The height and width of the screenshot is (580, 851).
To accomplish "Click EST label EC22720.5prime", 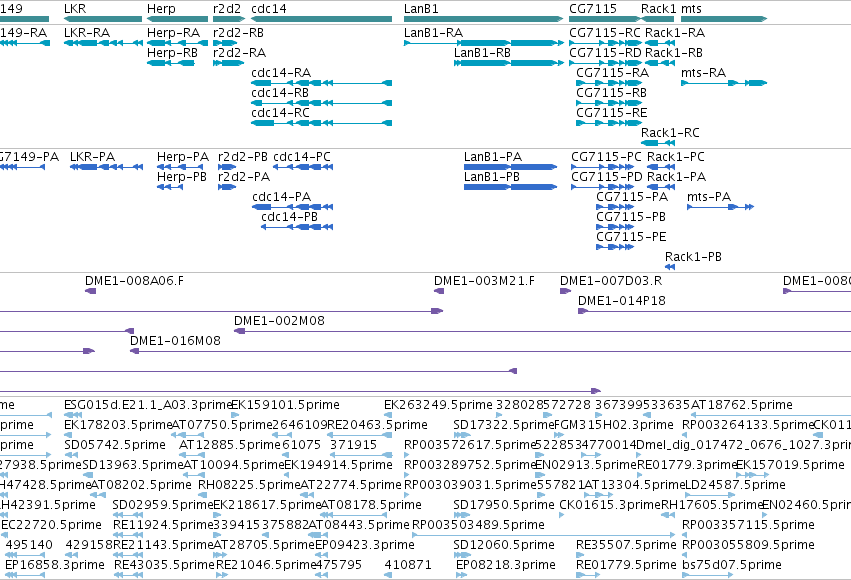I will pos(52,525).
